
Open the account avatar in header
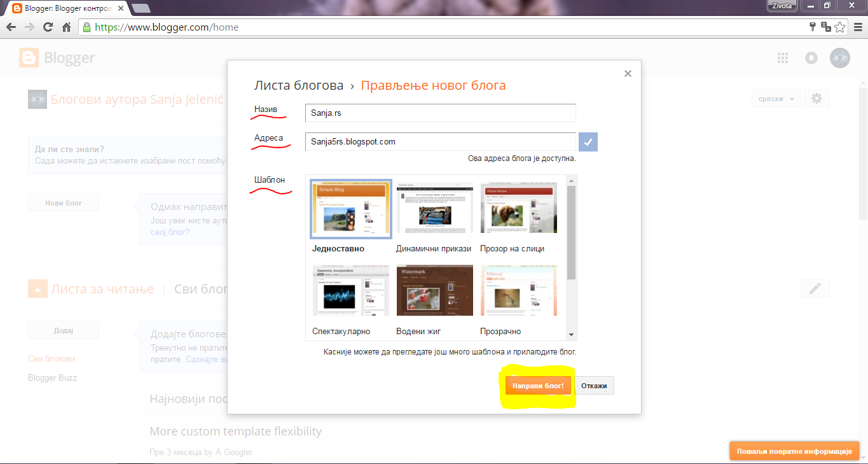click(x=840, y=58)
